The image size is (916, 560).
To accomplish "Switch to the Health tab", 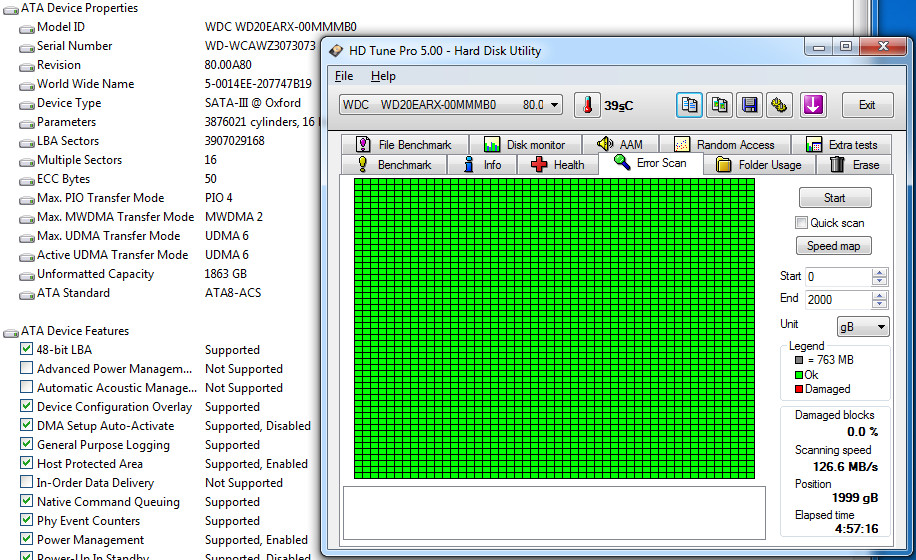I will 558,165.
